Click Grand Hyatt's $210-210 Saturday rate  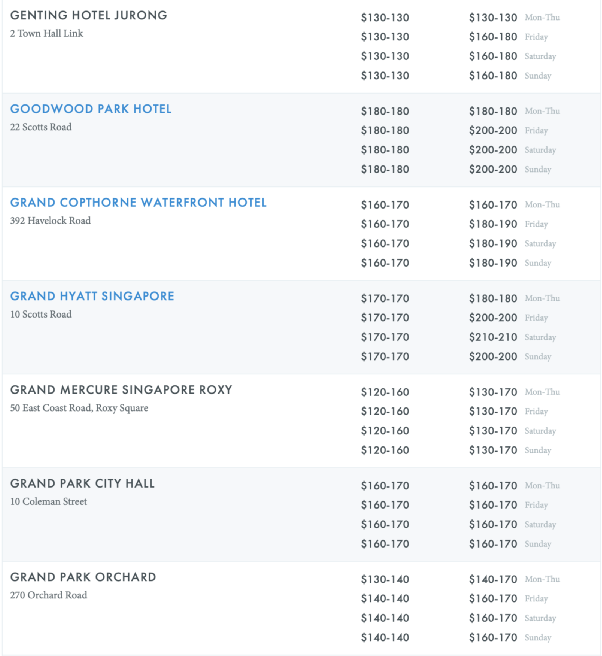pyautogui.click(x=493, y=337)
